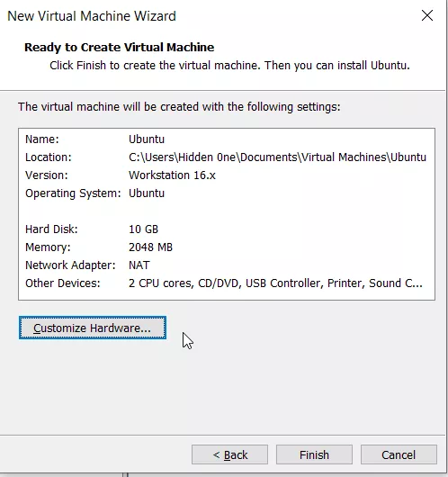
Task: Click the Other Devices list of hardware
Action: pos(275,283)
